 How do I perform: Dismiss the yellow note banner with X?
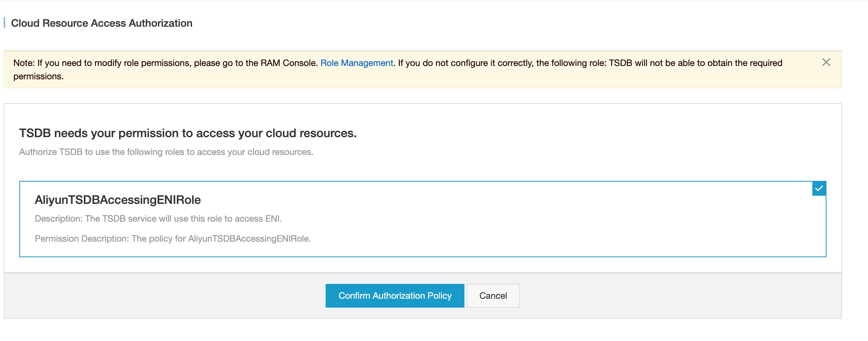pos(826,62)
